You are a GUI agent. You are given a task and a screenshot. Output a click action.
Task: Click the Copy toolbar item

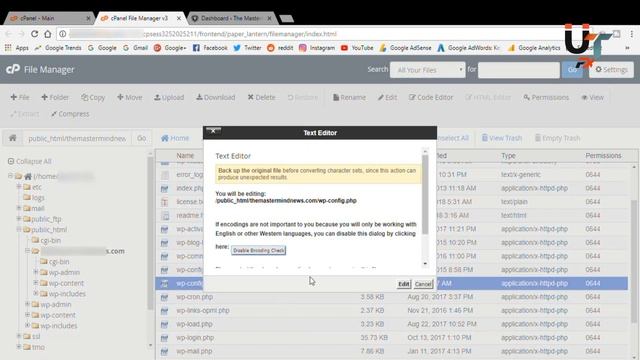tap(93, 97)
